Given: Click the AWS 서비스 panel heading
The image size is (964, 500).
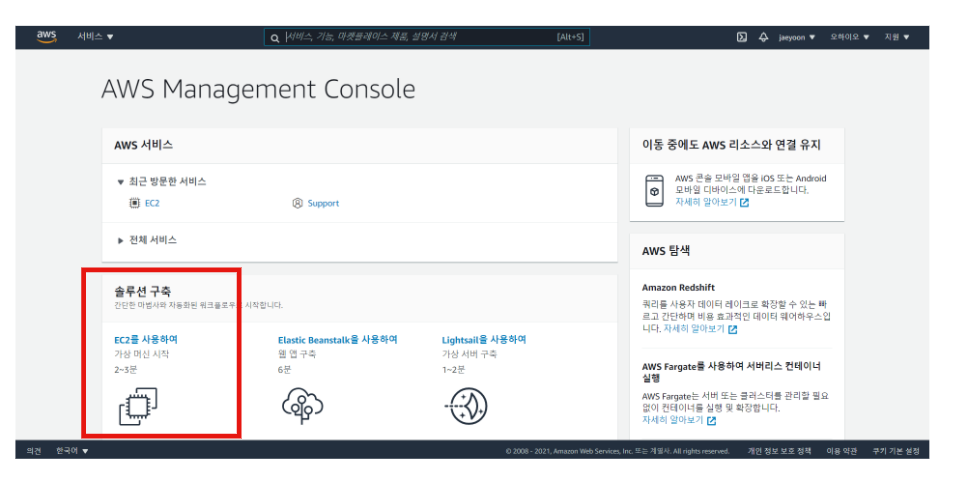Looking at the screenshot, I should 143,145.
